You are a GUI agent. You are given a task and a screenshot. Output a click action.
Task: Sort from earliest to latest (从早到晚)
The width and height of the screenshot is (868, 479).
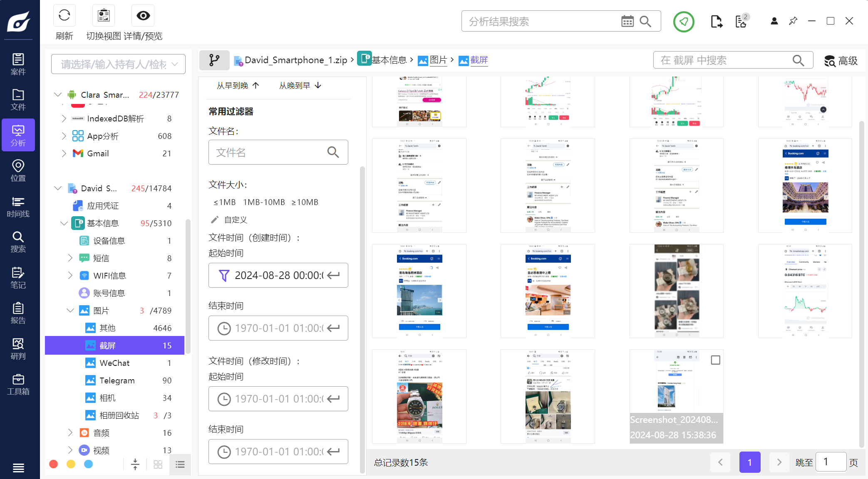tap(238, 85)
